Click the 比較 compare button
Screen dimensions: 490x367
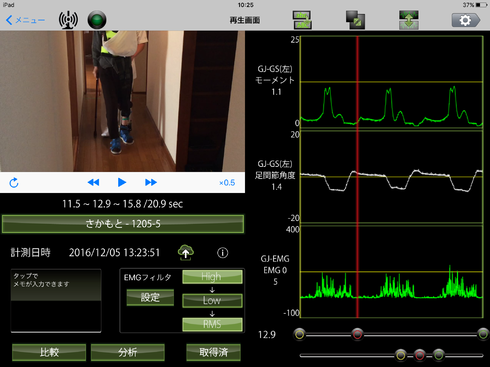(x=49, y=352)
